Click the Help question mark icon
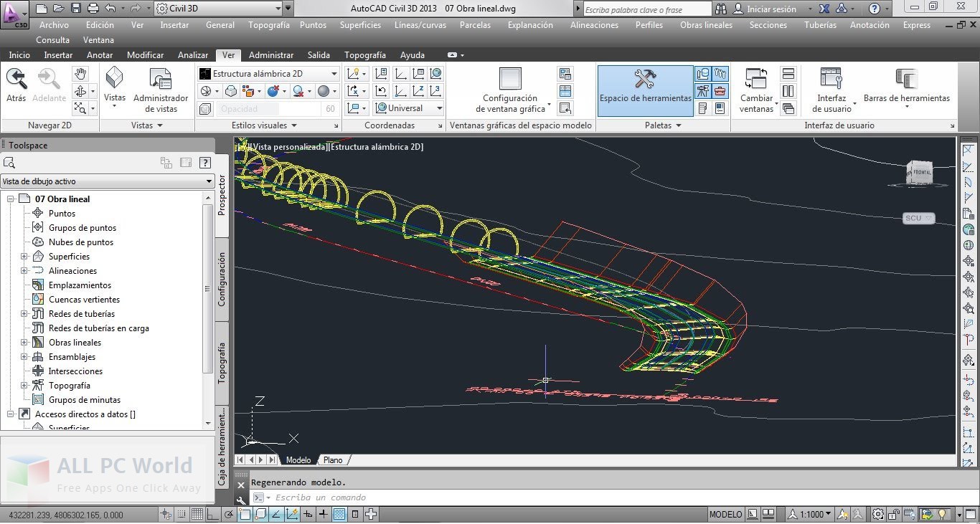Viewport: 980px width, 524px height. click(875, 9)
